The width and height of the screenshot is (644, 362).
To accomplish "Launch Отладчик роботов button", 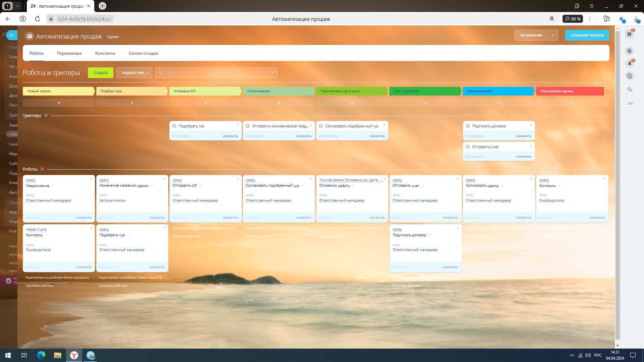I will click(587, 35).
